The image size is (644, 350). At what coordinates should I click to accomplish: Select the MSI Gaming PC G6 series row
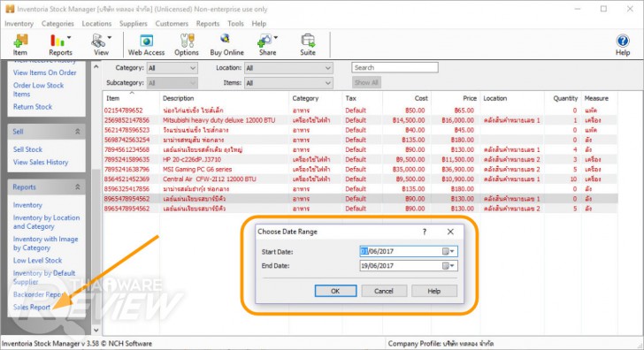(360, 169)
